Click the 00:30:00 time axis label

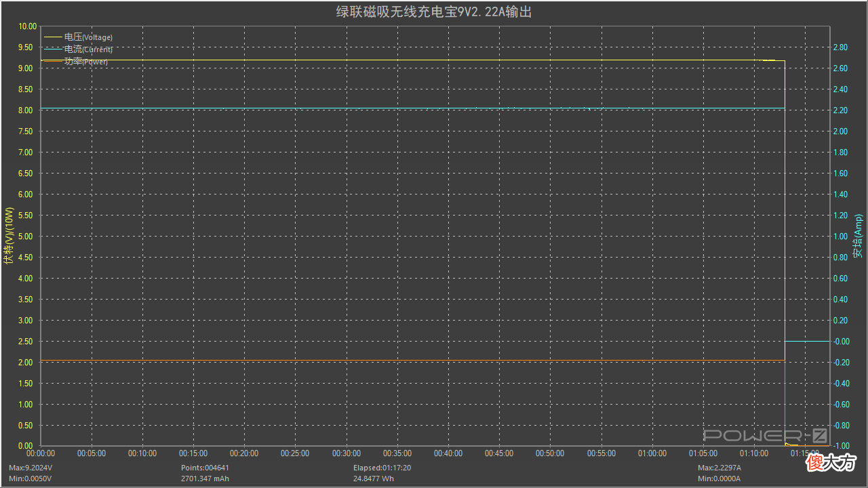(346, 454)
